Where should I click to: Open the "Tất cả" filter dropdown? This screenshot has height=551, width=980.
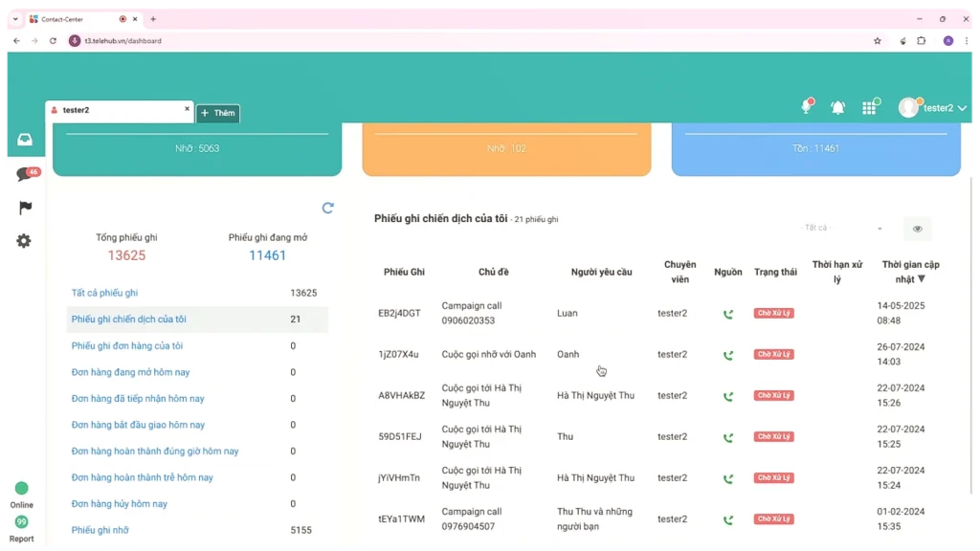[842, 229]
